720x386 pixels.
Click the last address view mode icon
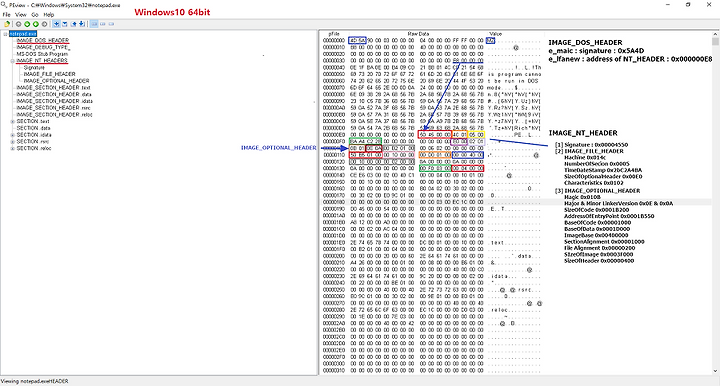111,24
